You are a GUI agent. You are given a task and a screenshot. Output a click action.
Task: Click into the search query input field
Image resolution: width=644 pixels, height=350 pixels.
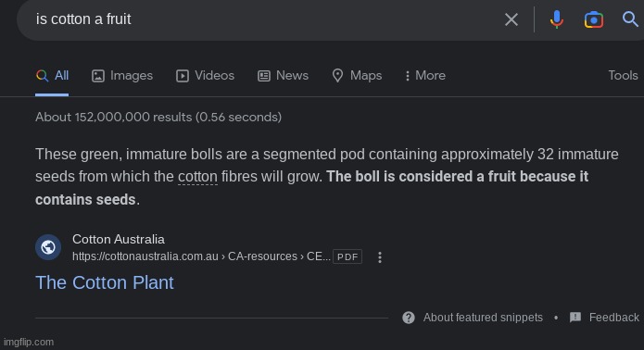click(263, 19)
